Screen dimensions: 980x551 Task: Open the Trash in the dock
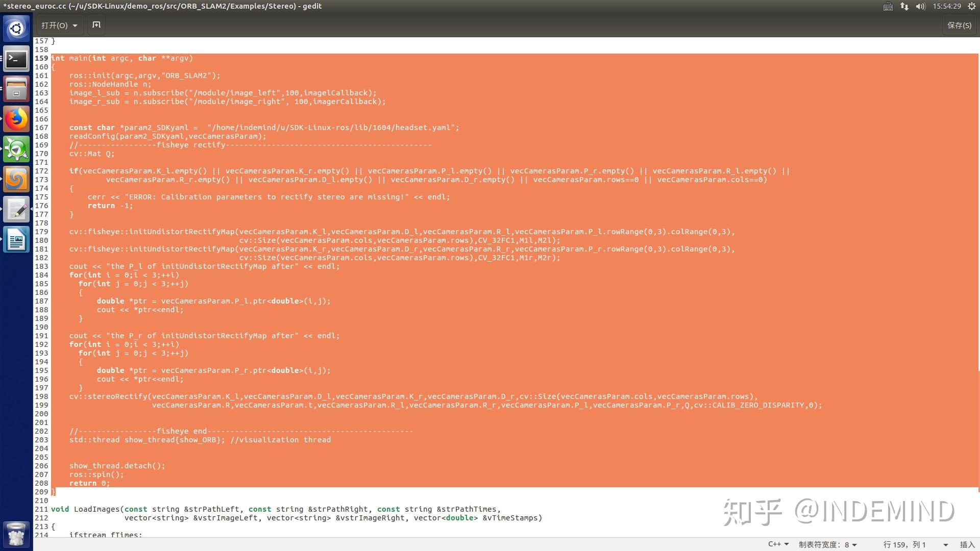[x=16, y=534]
